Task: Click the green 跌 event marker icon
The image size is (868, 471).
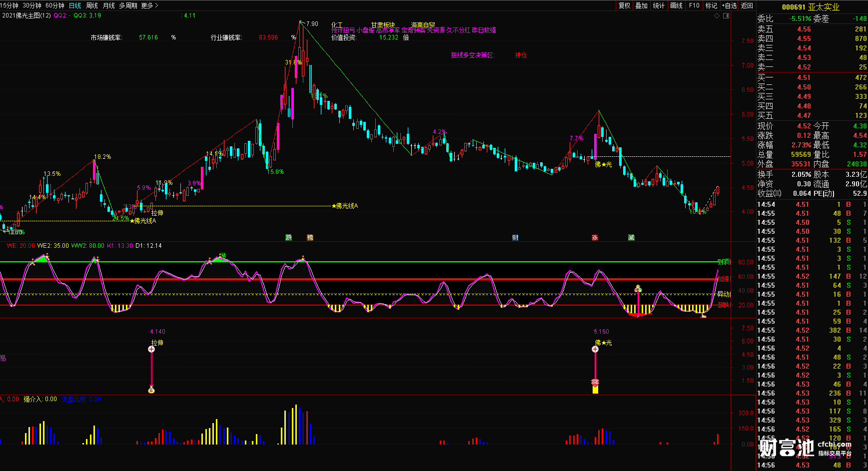Action: click(288, 238)
